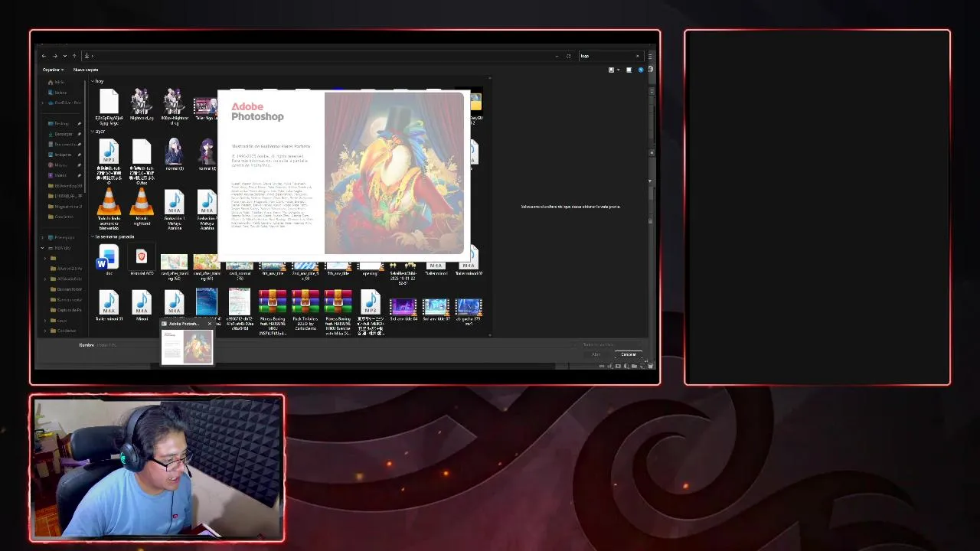Collapse the NEW (D:) drive node
Viewport: 980px width, 551px height.
click(43, 248)
